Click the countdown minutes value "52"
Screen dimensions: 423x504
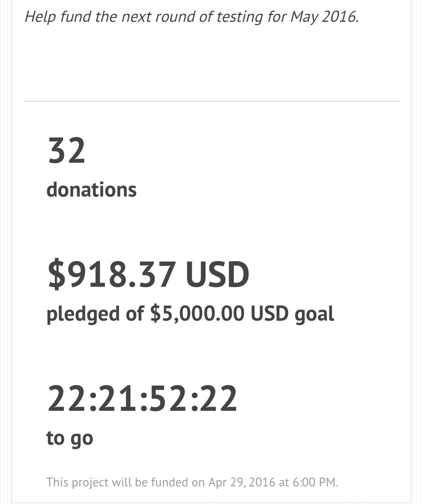click(x=165, y=399)
